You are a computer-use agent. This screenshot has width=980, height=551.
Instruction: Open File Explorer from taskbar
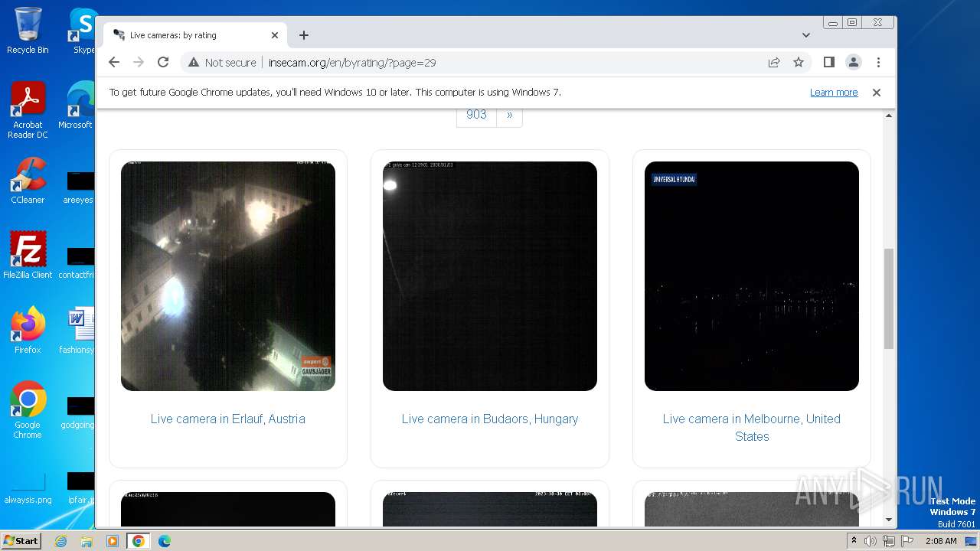coord(87,541)
